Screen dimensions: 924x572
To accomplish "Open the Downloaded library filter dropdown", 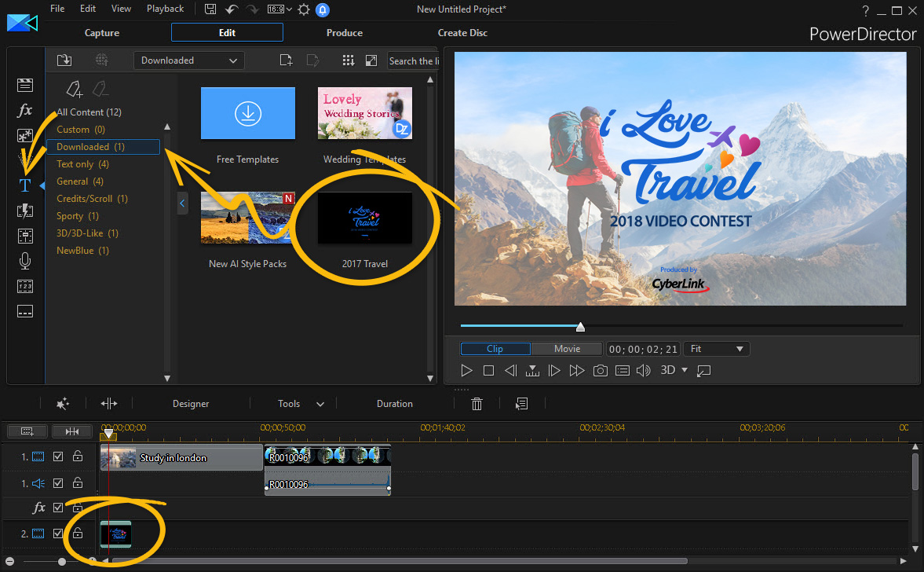I will pyautogui.click(x=188, y=60).
